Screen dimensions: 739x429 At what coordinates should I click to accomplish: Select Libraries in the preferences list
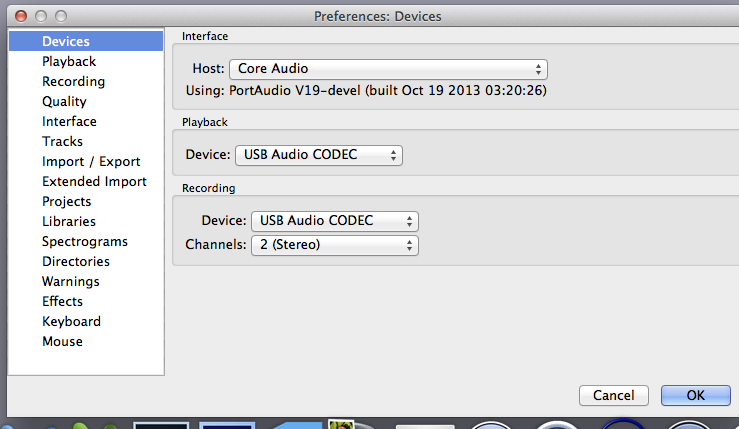point(69,221)
